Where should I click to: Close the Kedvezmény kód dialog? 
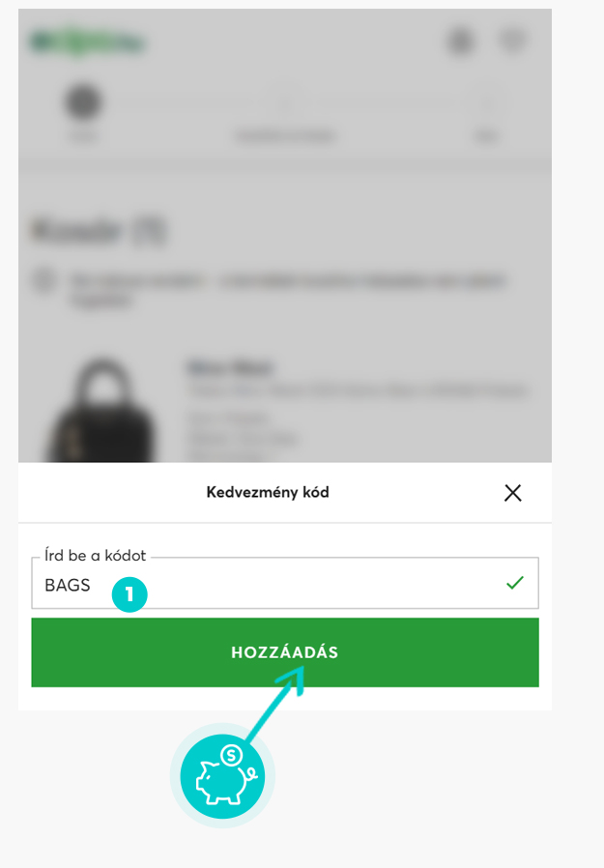tap(512, 493)
